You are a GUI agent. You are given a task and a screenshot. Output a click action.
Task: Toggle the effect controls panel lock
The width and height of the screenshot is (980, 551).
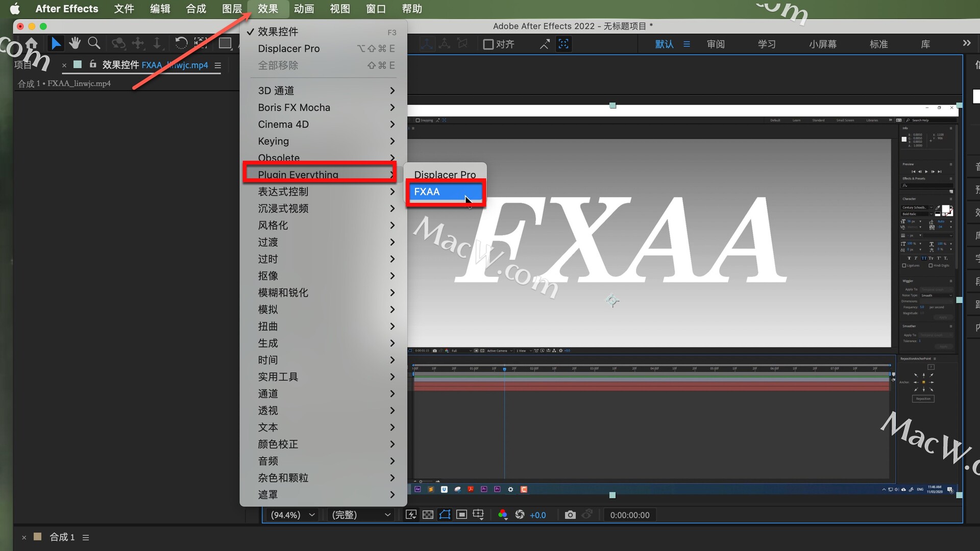pyautogui.click(x=93, y=64)
